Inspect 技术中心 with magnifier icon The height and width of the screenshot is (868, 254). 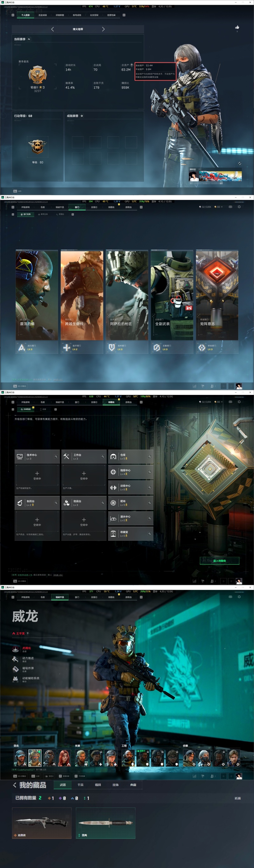tap(56, 457)
